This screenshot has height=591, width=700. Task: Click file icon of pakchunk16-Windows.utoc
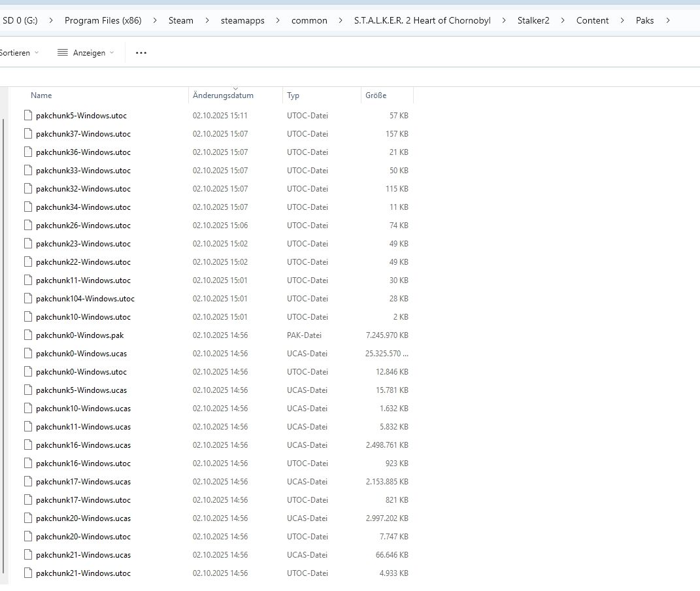(x=28, y=463)
